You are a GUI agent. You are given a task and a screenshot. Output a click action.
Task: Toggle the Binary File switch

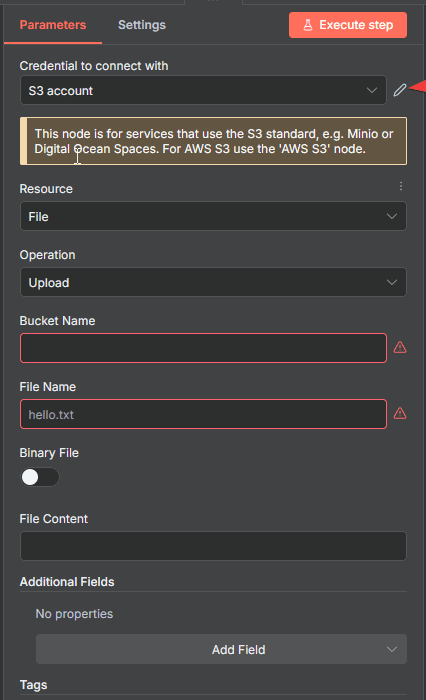click(x=40, y=477)
